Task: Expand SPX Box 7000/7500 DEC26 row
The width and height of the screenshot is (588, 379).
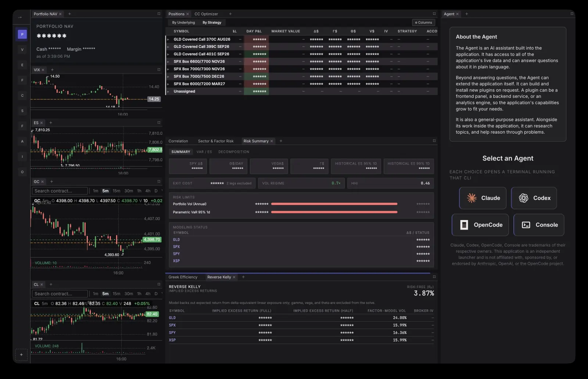Action: pos(168,77)
